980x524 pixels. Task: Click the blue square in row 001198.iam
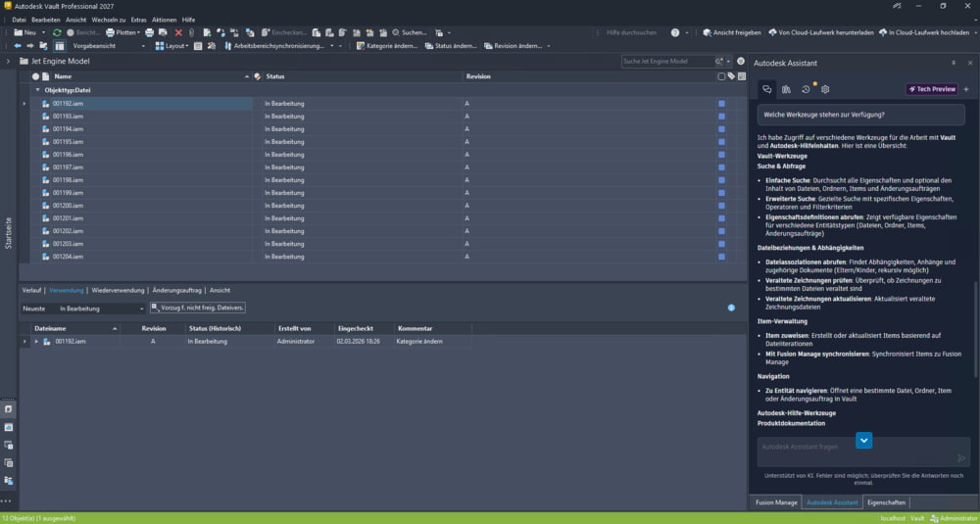coord(721,180)
